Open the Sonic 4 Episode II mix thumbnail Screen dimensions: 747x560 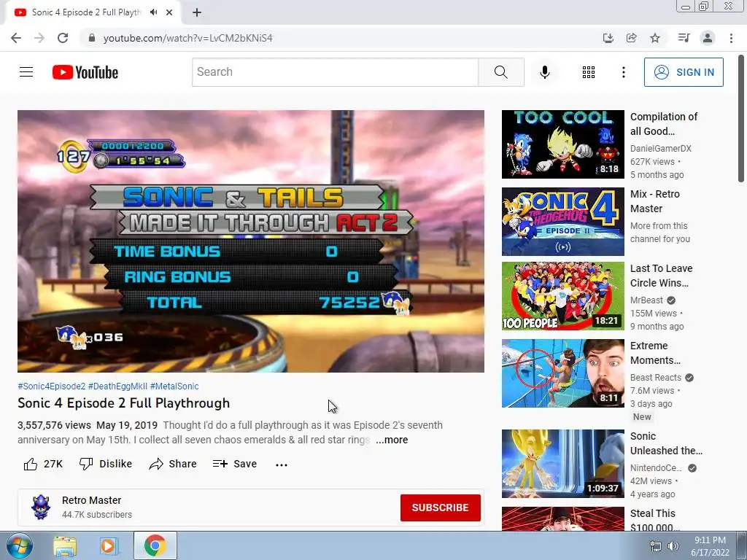tap(562, 222)
